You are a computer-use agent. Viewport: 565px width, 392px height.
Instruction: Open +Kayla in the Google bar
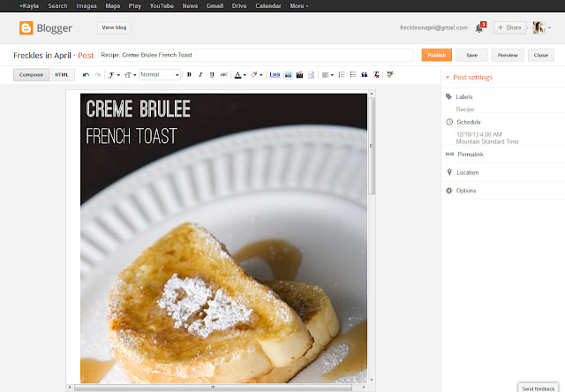[29, 6]
